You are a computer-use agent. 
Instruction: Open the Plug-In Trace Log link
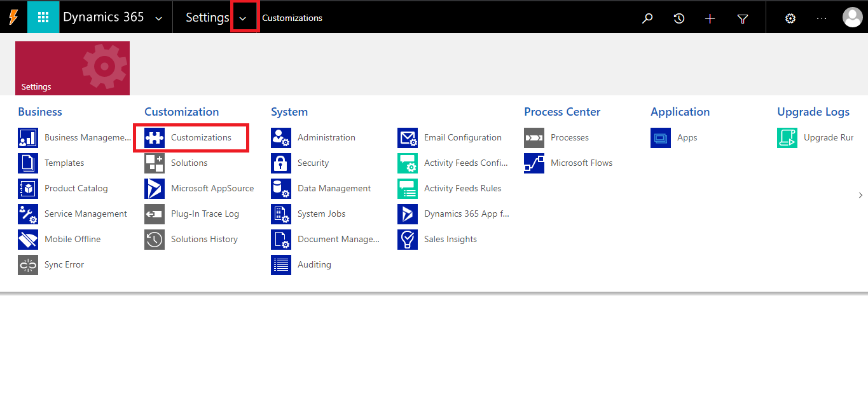(x=205, y=214)
